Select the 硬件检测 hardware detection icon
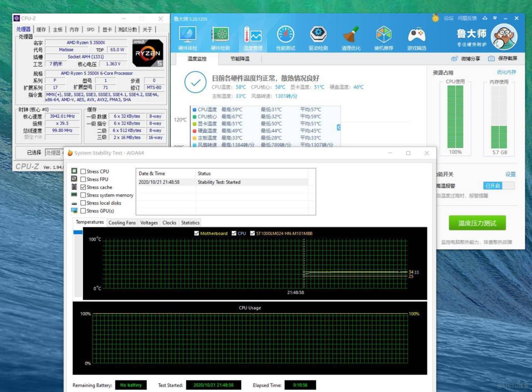This screenshot has width=532, height=392. click(x=220, y=35)
